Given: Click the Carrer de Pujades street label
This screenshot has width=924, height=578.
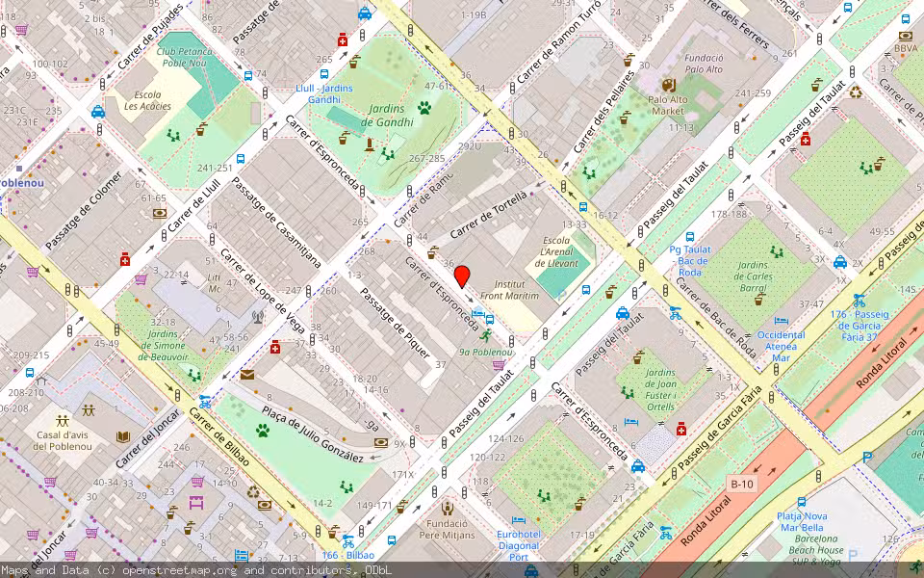Looking at the screenshot, I should click(151, 38).
